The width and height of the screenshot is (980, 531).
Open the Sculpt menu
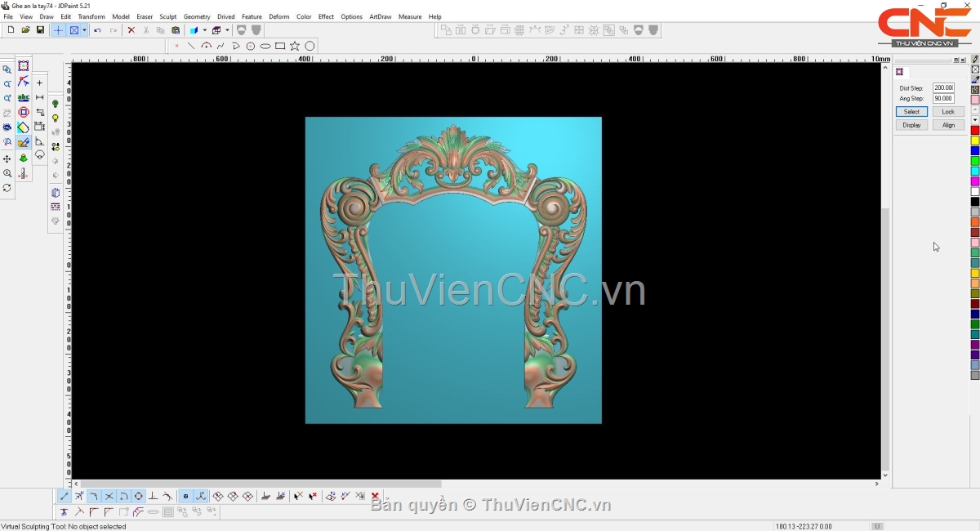pyautogui.click(x=168, y=16)
